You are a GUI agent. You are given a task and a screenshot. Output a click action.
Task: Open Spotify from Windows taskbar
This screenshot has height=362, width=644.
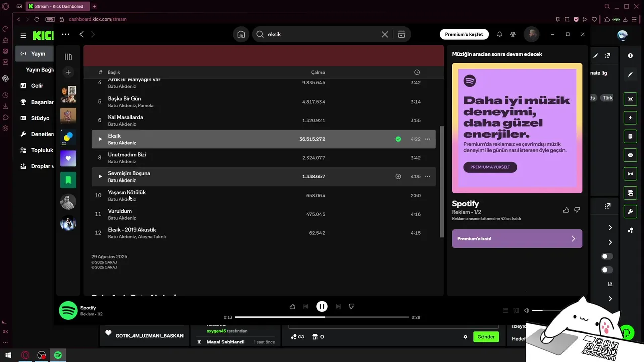(x=58, y=355)
